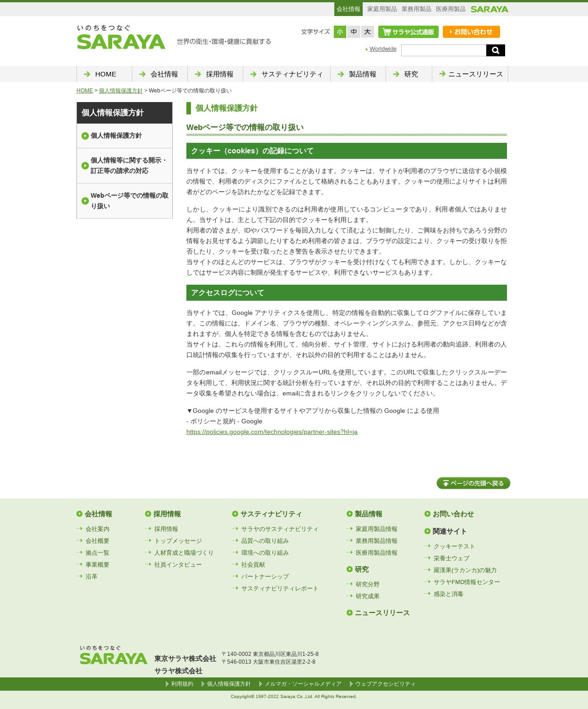Click the SARAYA header logo
This screenshot has height=709, width=588.
coord(121,37)
